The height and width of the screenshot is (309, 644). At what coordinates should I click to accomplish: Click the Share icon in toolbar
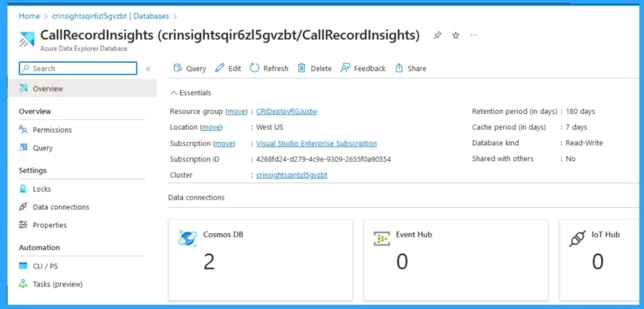coord(399,68)
